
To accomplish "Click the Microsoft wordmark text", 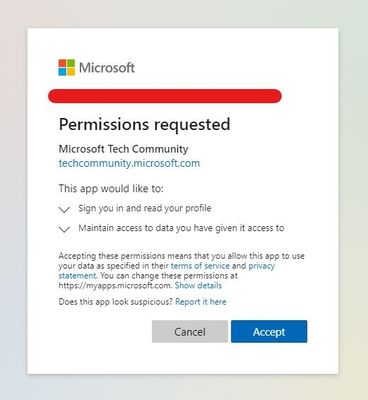I will tap(107, 68).
